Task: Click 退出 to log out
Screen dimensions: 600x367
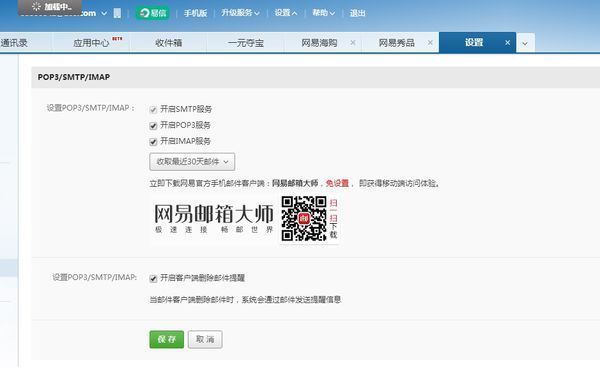Action: [357, 13]
